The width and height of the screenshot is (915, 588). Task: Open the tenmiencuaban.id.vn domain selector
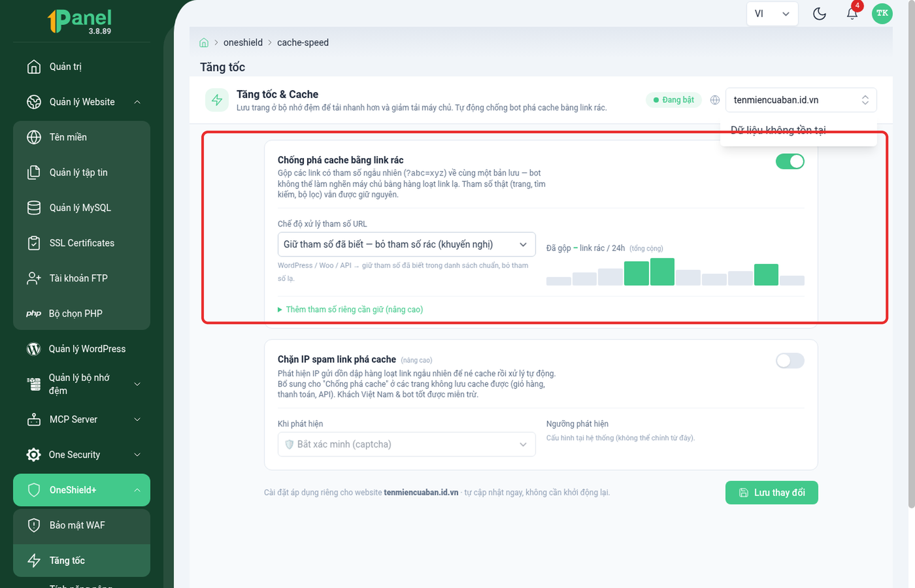[801, 100]
